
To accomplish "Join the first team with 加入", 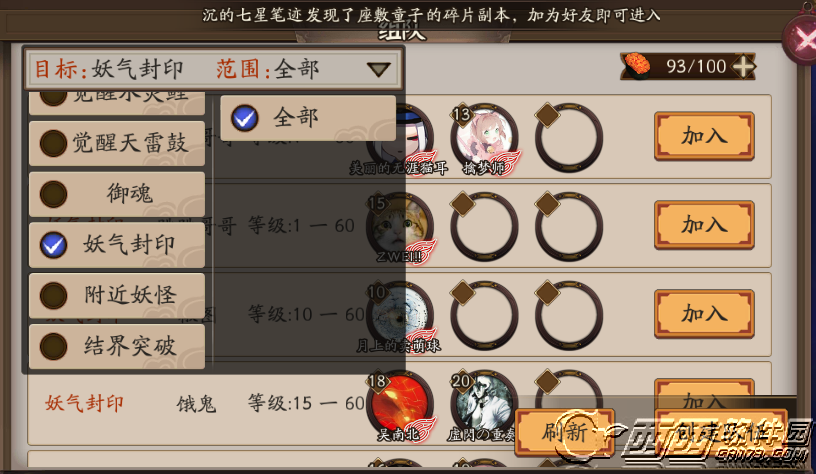I will (x=704, y=136).
